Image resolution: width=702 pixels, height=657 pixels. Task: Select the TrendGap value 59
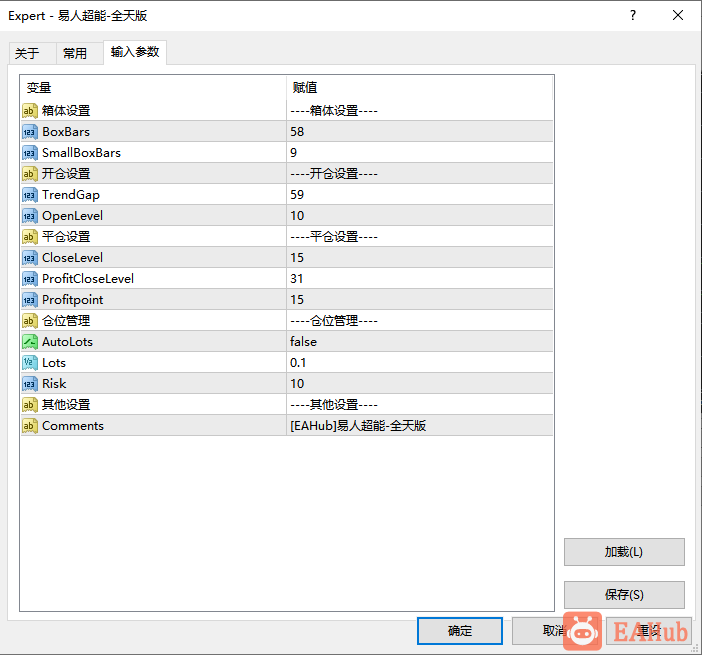coord(419,195)
